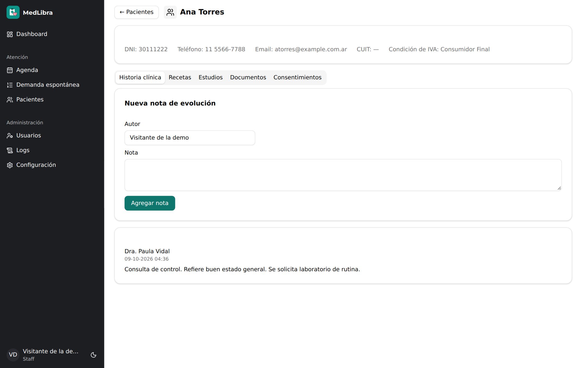Screen dimensions: 588x368
Task: Click the Consulta de control note text
Action: 242,269
